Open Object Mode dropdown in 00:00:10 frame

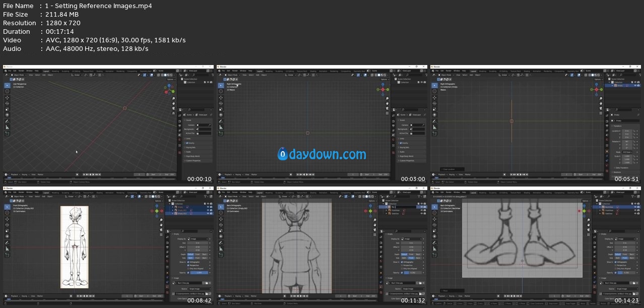click(18, 75)
